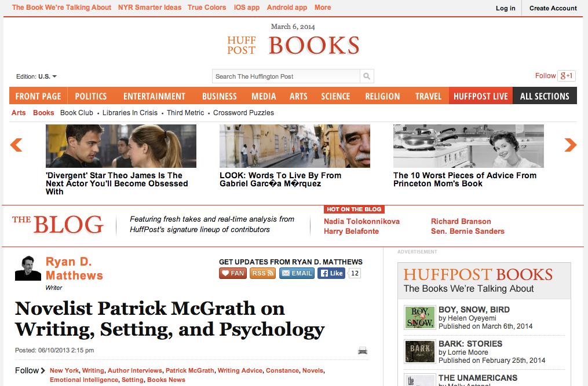
Task: Open BOY, SNOW, BIRD title link
Action: pyautogui.click(x=474, y=310)
